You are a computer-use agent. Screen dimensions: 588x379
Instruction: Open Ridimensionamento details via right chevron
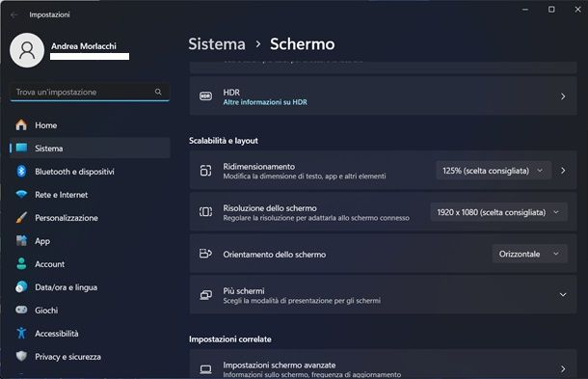tap(563, 171)
